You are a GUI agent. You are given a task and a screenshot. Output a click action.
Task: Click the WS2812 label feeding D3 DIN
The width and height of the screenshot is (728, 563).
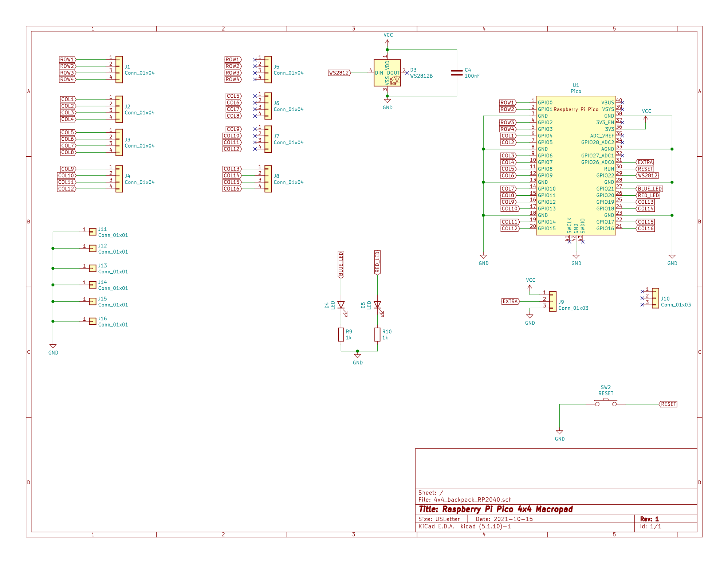[x=340, y=73]
